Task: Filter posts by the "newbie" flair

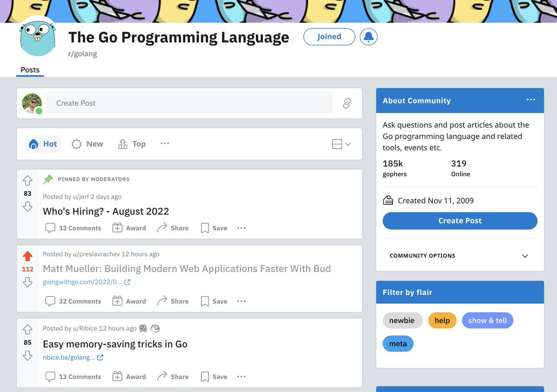Action: pos(402,320)
